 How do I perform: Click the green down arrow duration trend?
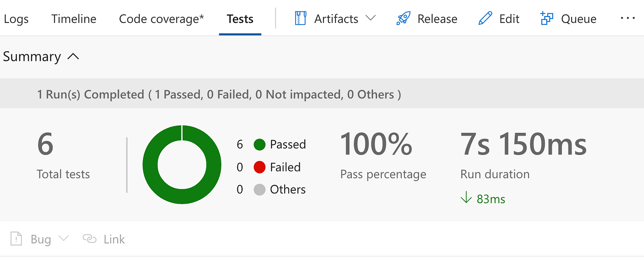pos(466,198)
